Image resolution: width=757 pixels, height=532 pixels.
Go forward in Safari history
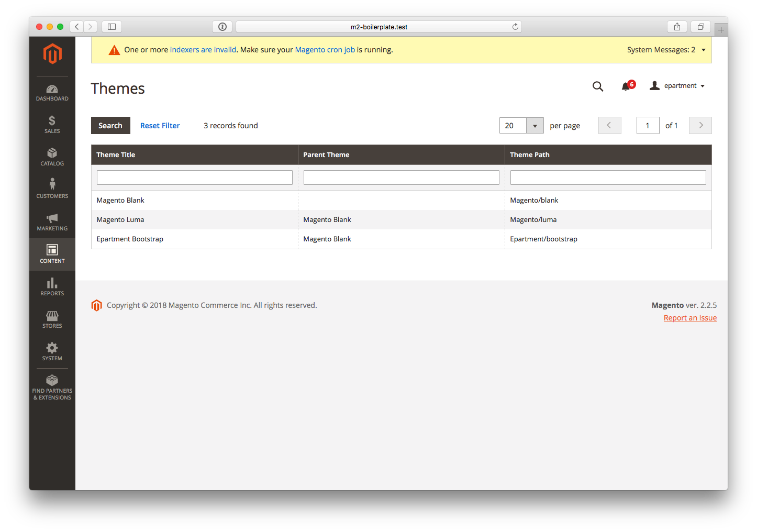click(x=91, y=27)
